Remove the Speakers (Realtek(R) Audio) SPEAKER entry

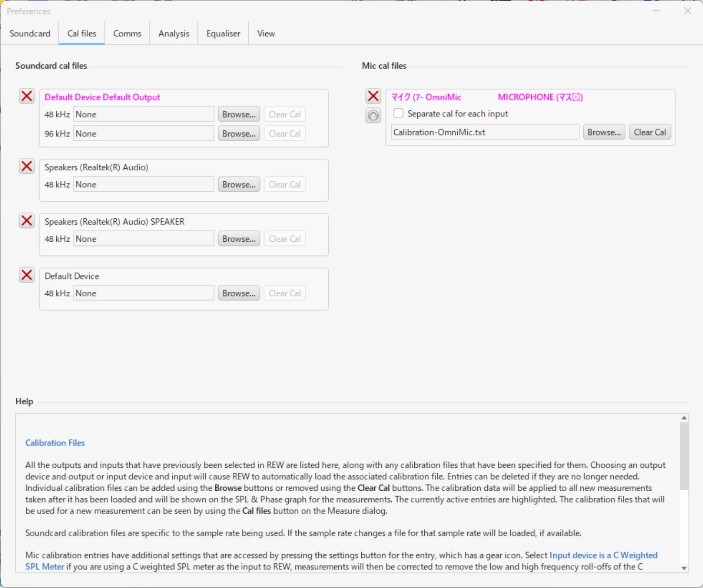(27, 221)
